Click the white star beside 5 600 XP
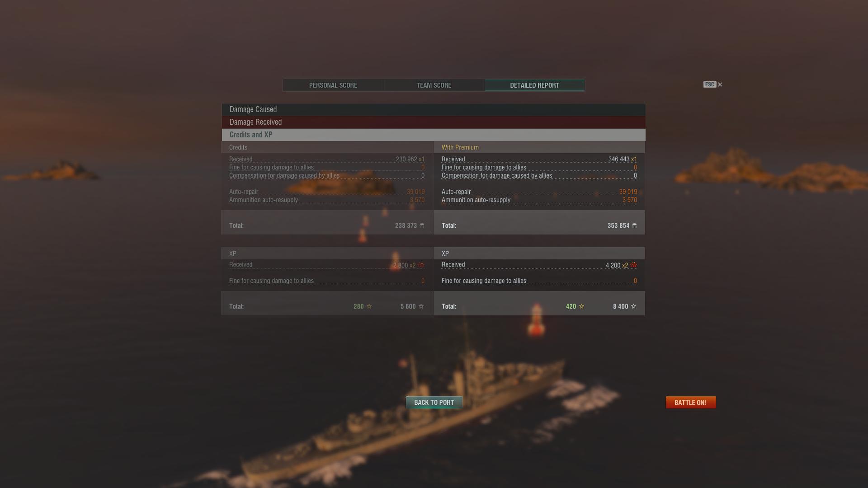 tap(421, 306)
